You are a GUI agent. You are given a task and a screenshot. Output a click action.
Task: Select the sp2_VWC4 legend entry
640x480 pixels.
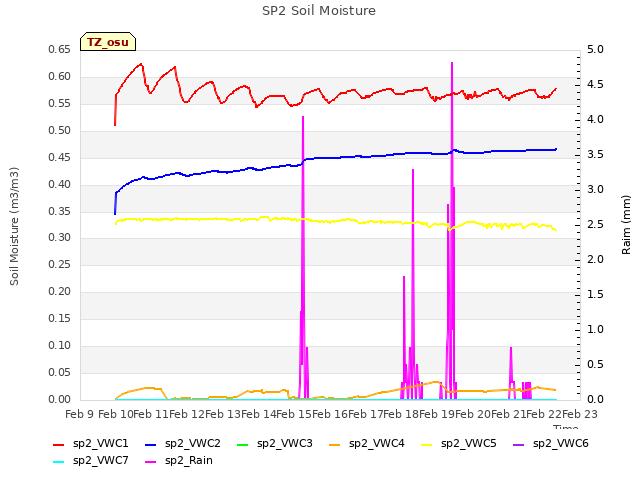(x=367, y=444)
